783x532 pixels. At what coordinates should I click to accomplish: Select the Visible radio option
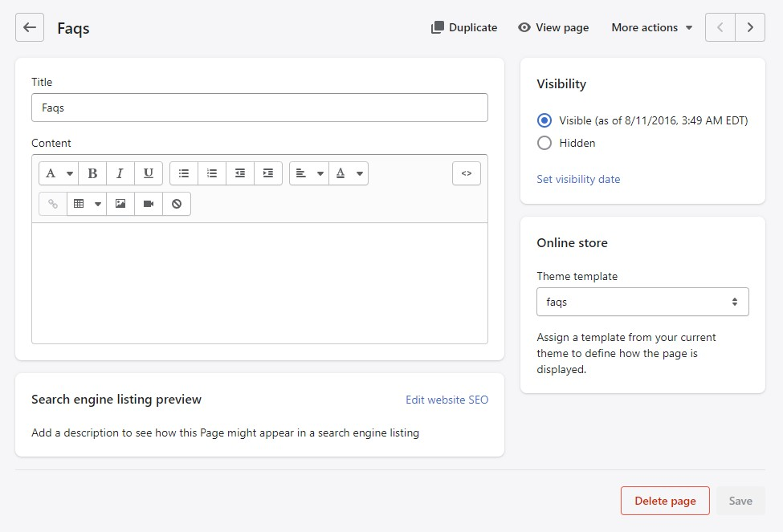[x=544, y=121]
